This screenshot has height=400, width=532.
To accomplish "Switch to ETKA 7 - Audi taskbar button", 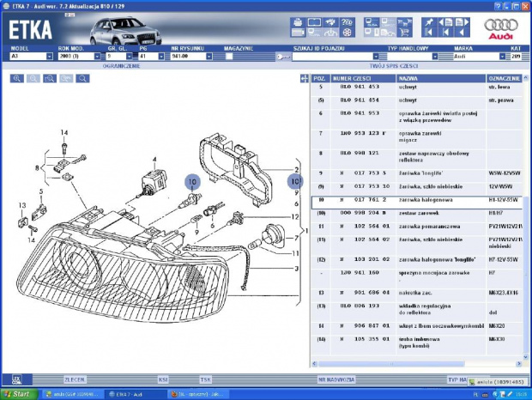I will click(136, 394).
